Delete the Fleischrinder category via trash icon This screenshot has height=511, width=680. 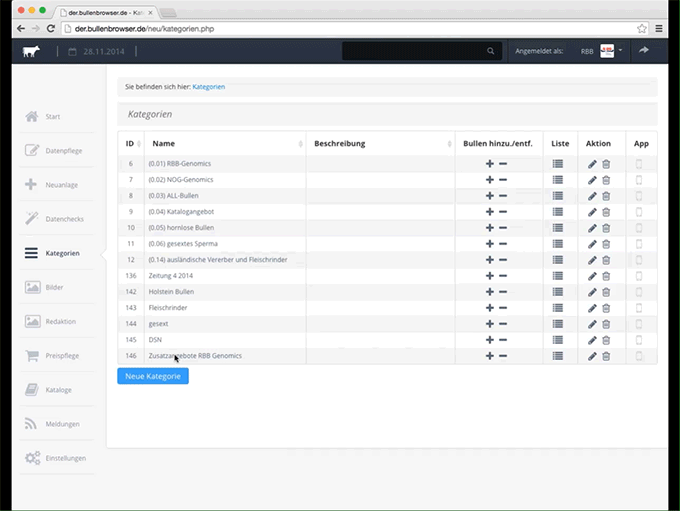pyautogui.click(x=606, y=308)
